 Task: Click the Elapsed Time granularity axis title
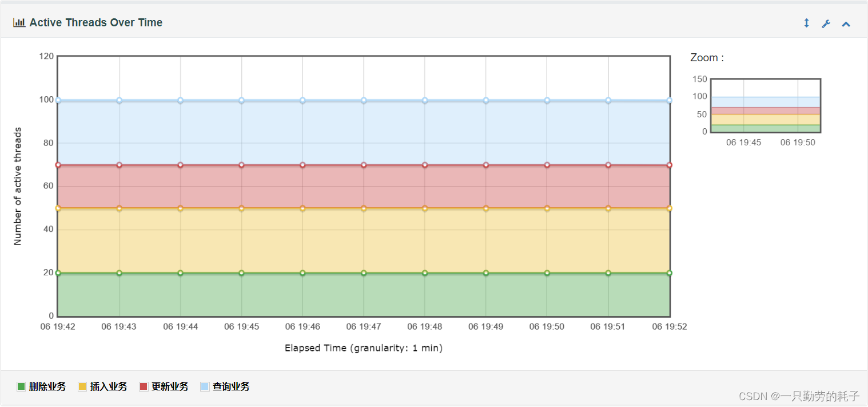(x=364, y=348)
